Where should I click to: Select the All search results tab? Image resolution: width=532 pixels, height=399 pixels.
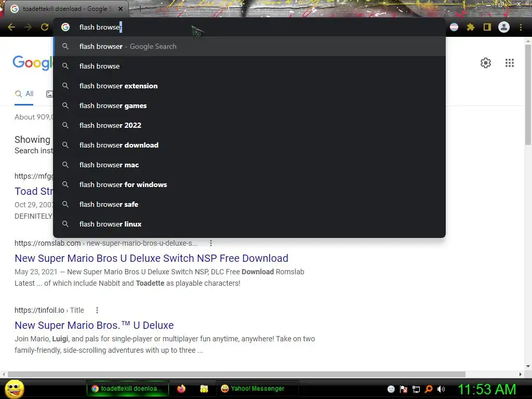tap(24, 94)
